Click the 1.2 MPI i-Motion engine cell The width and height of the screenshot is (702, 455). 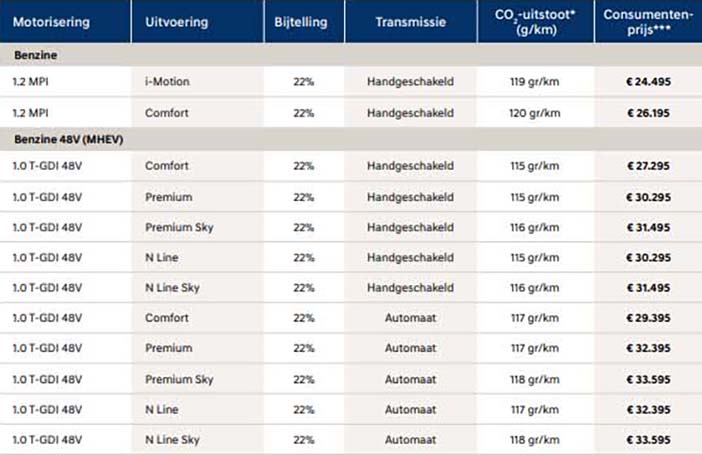(x=65, y=82)
